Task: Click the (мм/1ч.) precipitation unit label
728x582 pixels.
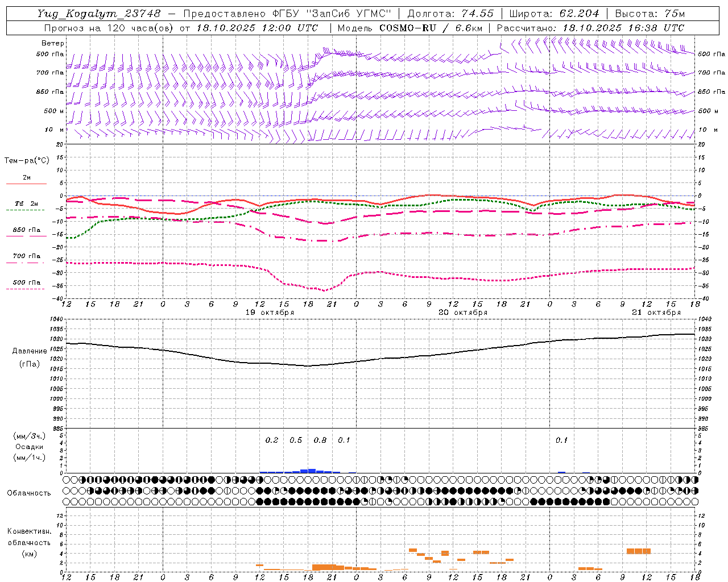Action: pos(29,458)
